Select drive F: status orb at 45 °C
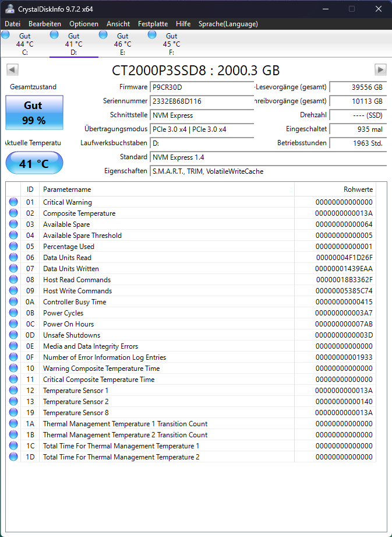 [x=152, y=34]
